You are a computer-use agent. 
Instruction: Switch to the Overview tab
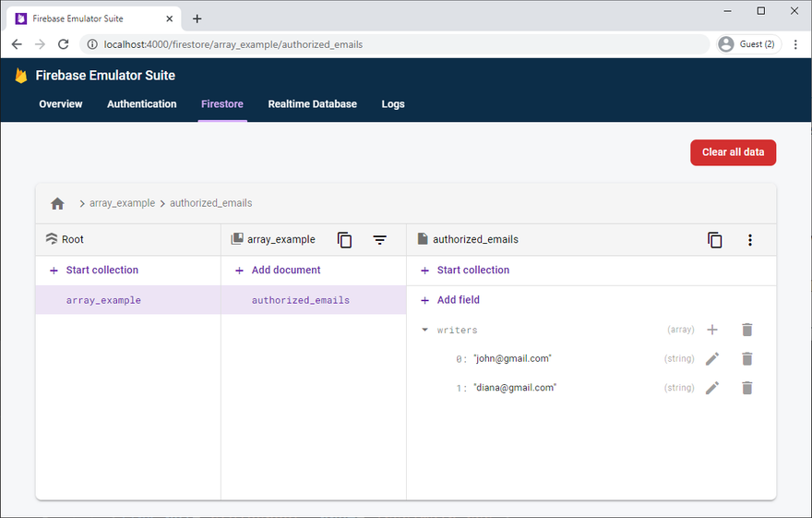click(61, 104)
